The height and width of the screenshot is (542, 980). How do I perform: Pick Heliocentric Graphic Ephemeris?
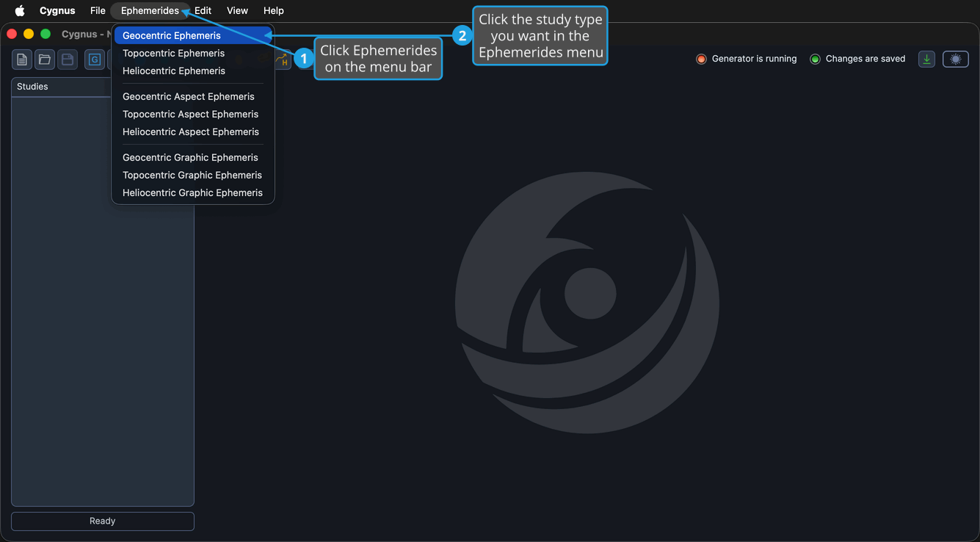(x=192, y=192)
